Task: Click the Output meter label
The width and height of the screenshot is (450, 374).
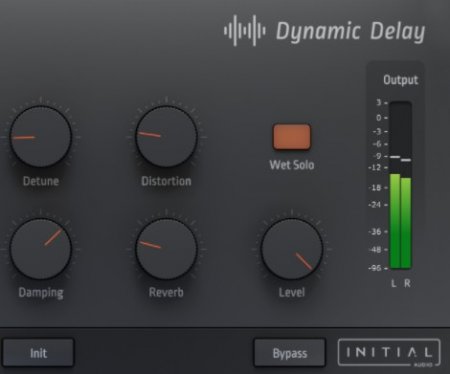Action: click(400, 80)
